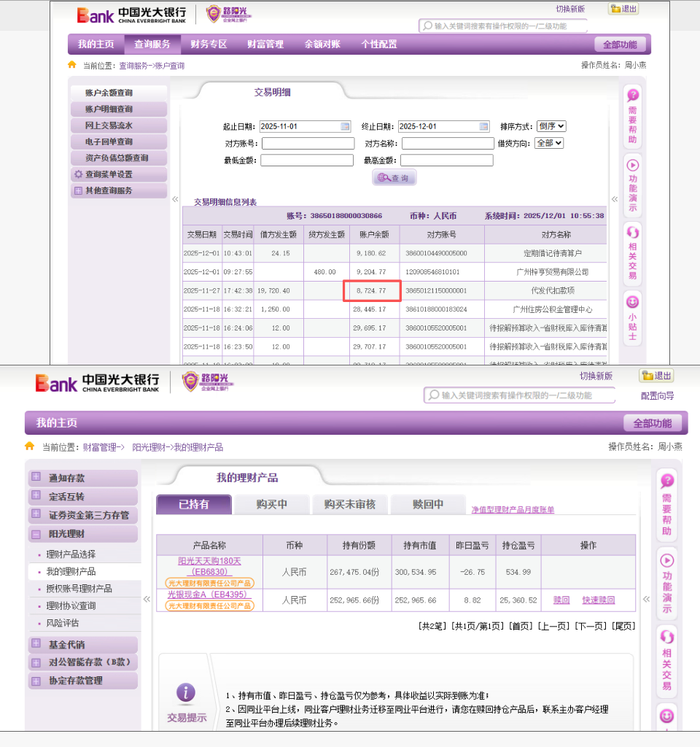Click the 查询菜单设置 gear icon

pyautogui.click(x=78, y=175)
